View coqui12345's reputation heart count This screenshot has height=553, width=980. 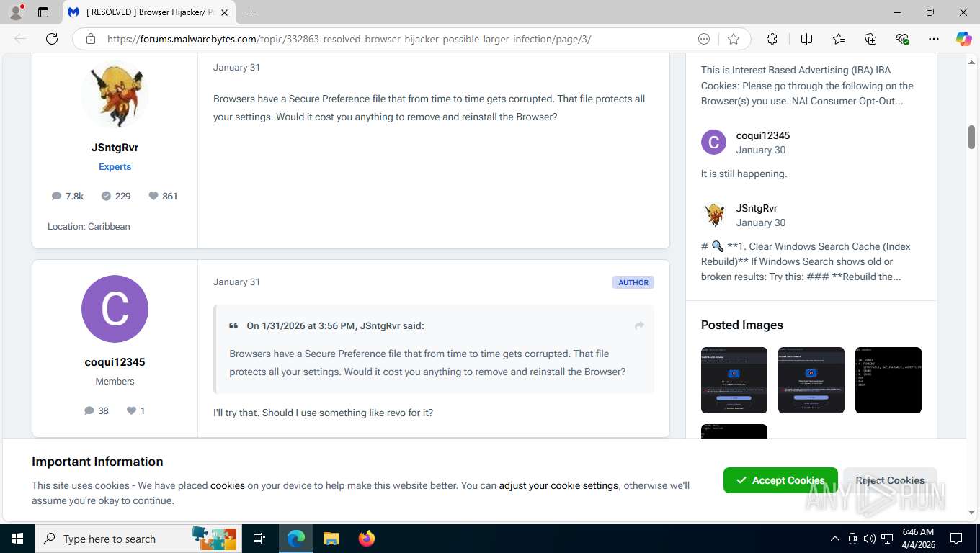pyautogui.click(x=136, y=410)
